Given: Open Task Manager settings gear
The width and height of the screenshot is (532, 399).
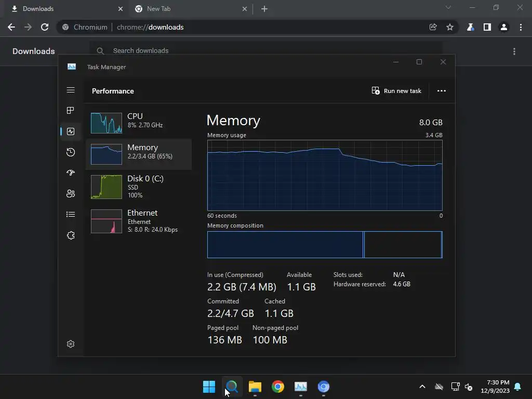Looking at the screenshot, I should point(71,344).
